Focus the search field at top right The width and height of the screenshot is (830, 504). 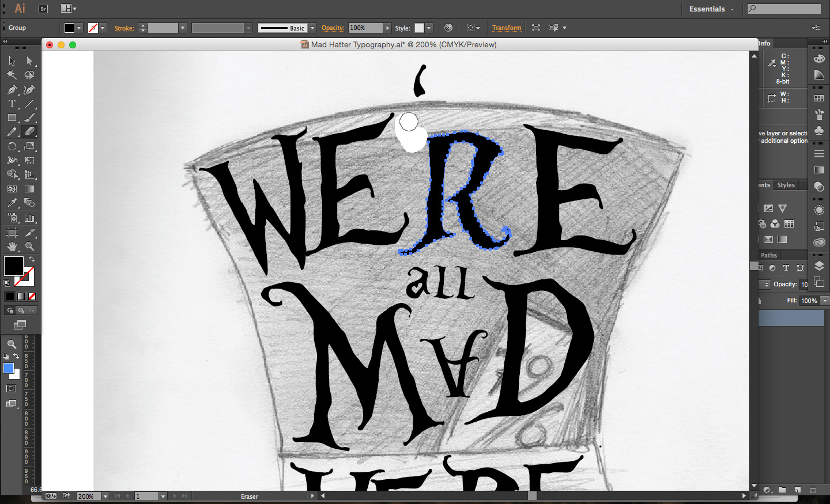point(784,9)
